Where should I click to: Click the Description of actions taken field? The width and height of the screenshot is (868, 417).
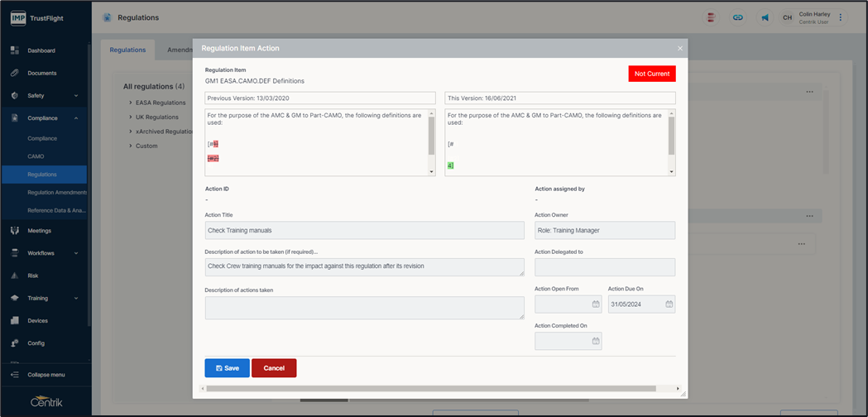[364, 307]
